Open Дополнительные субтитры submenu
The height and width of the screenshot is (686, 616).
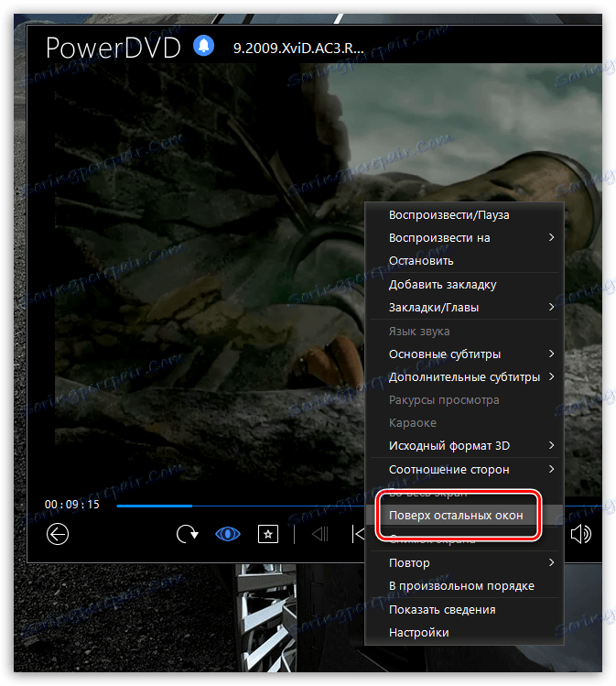point(464,376)
